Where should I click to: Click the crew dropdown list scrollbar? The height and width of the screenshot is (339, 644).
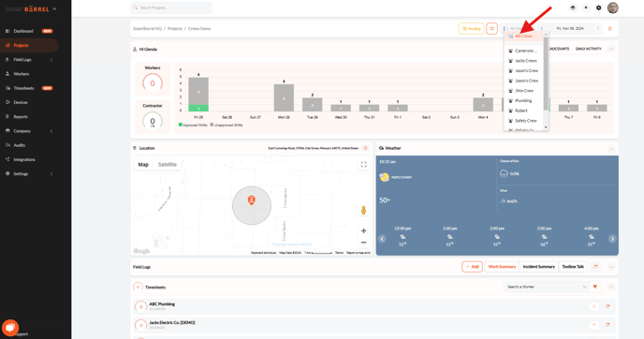click(x=546, y=74)
